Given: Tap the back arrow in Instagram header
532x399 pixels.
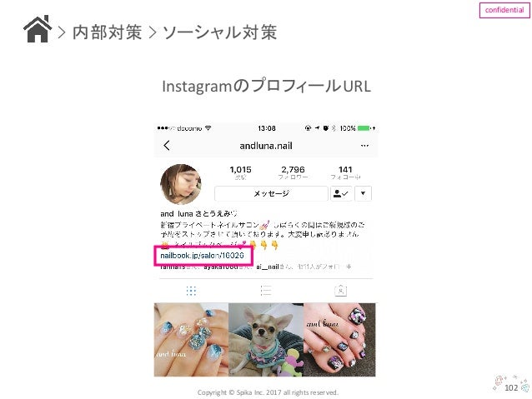Looking at the screenshot, I should tap(166, 146).
